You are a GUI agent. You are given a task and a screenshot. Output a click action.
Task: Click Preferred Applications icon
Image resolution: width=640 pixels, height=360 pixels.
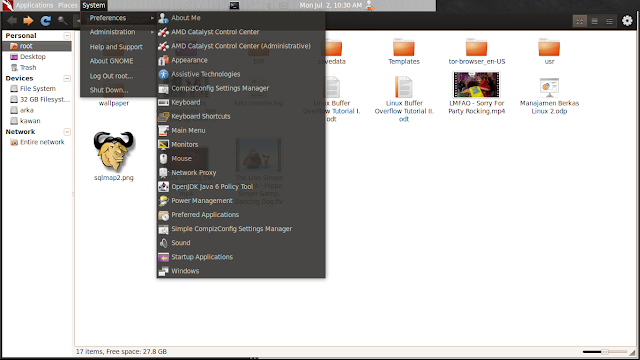(163, 215)
